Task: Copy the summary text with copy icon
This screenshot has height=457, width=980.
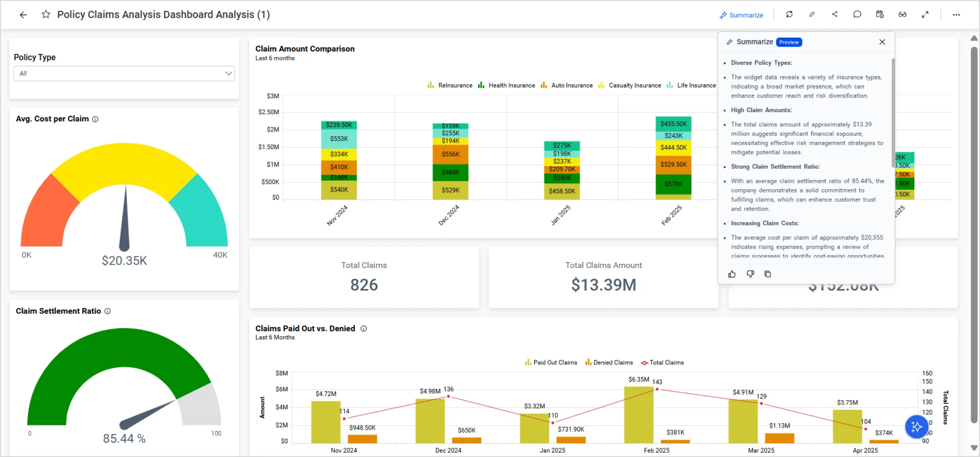Action: click(x=768, y=274)
